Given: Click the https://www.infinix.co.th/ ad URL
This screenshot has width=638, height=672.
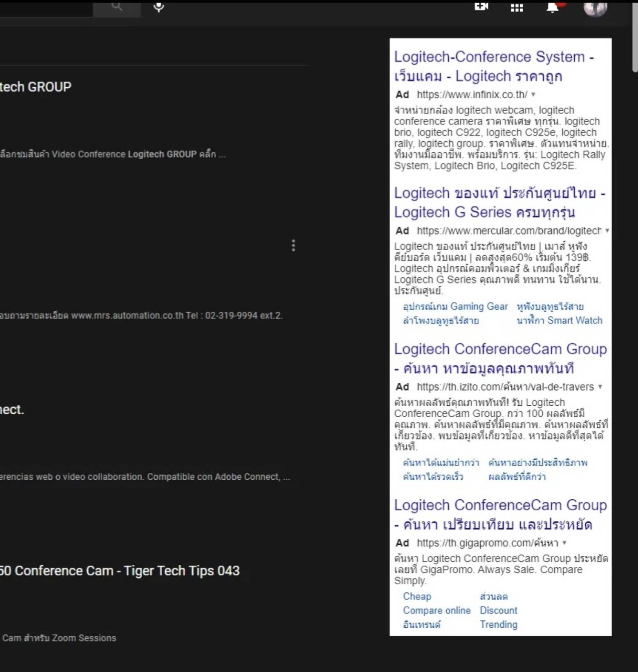Looking at the screenshot, I should 472,94.
